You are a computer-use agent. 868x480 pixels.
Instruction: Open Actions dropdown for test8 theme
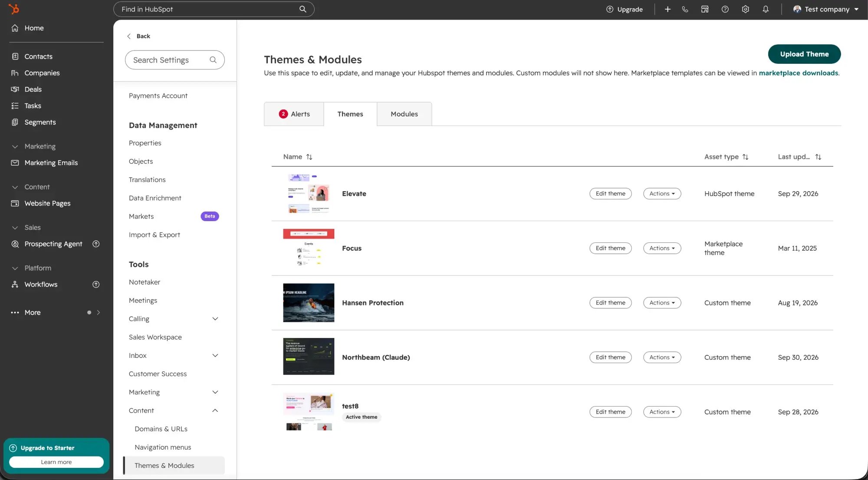coord(662,412)
